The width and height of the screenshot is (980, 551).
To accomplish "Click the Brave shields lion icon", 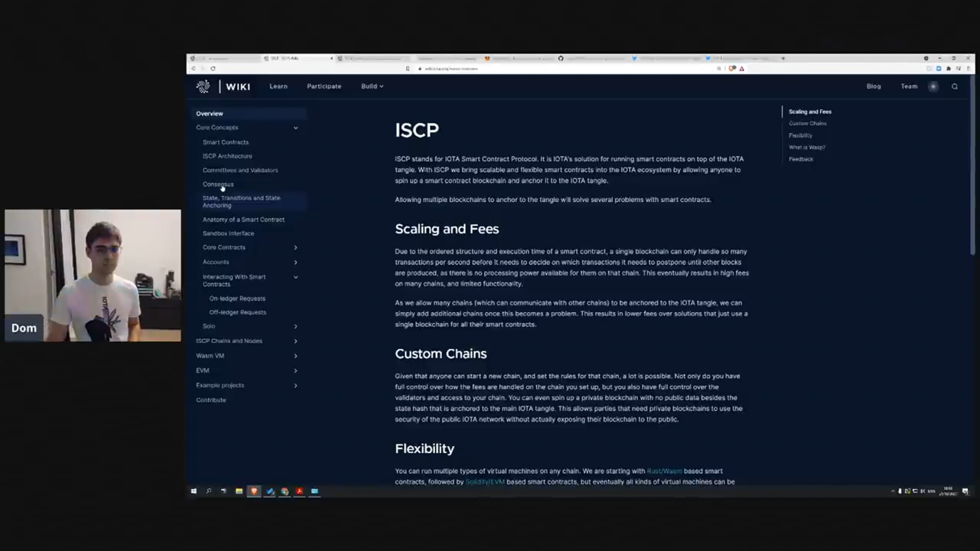I will (732, 68).
